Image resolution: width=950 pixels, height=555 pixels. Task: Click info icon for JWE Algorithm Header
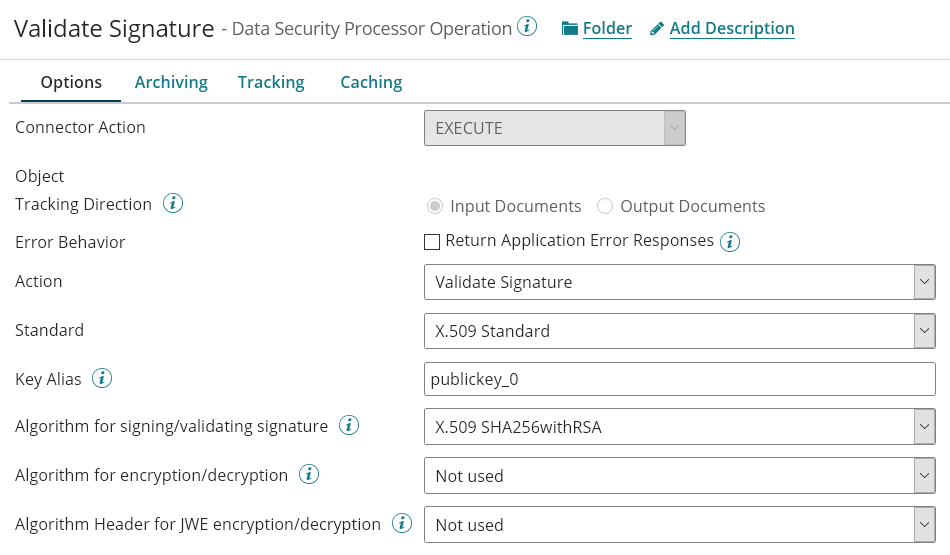pyautogui.click(x=402, y=524)
